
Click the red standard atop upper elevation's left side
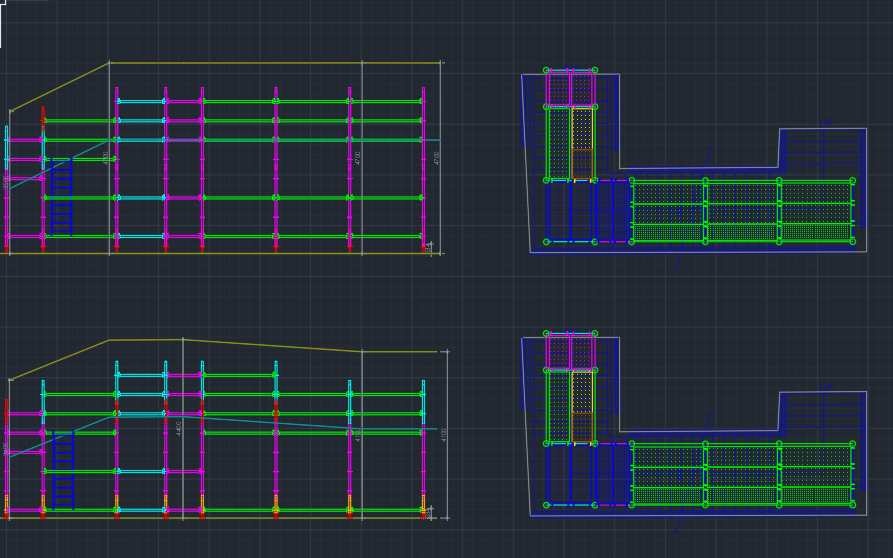pos(43,118)
